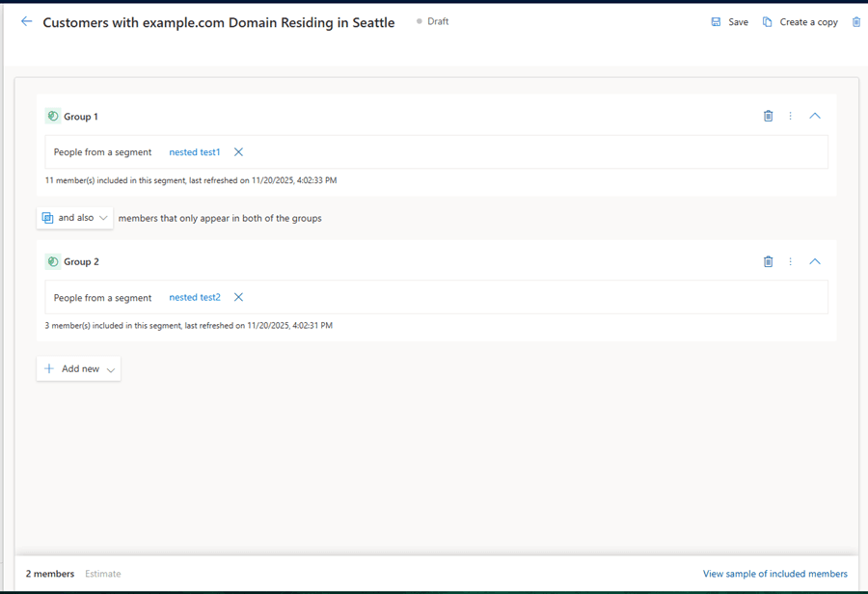Remove nested test1 segment with X
The height and width of the screenshot is (594, 868).
[238, 152]
